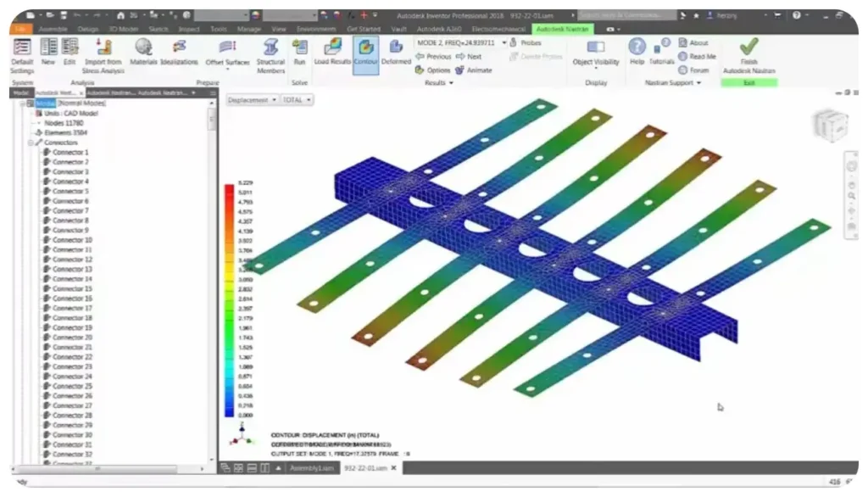Click the Home icon in quick access toolbar
The height and width of the screenshot is (497, 868).
pos(120,15)
